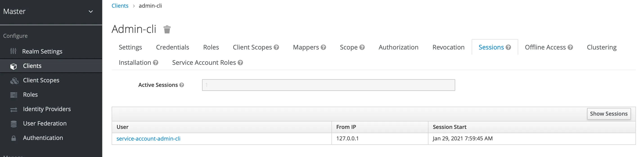Show help tooltip for Active Sessions label
Viewport: 644px width, 157px height.
click(x=182, y=85)
